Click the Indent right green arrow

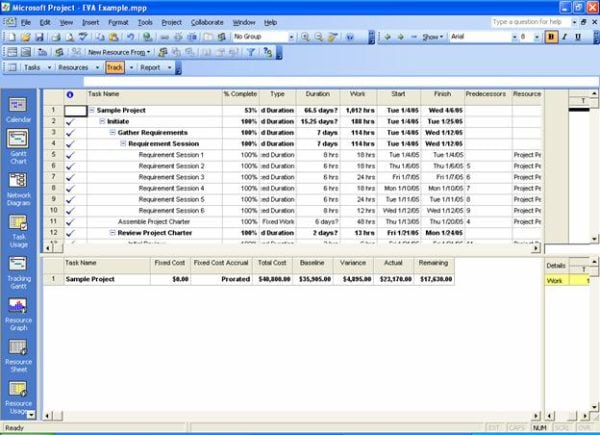click(401, 37)
